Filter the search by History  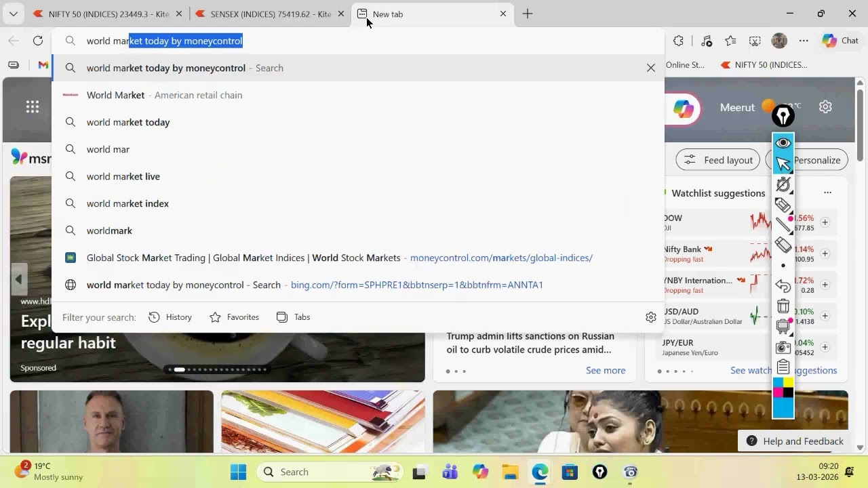coord(170,317)
